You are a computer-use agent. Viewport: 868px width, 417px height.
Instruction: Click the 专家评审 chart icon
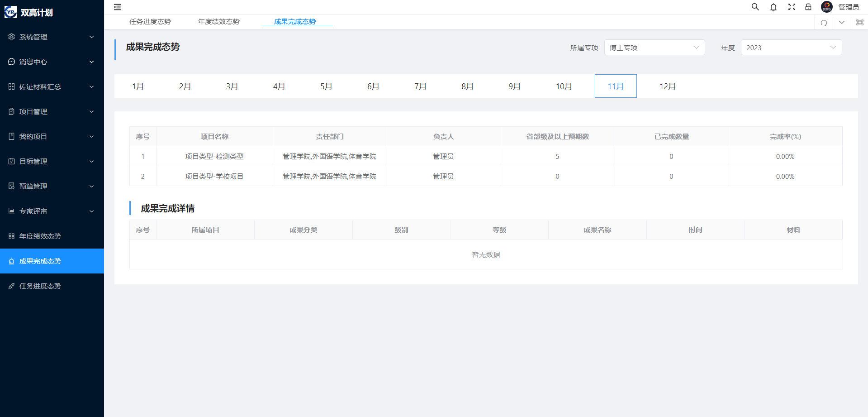tap(12, 211)
